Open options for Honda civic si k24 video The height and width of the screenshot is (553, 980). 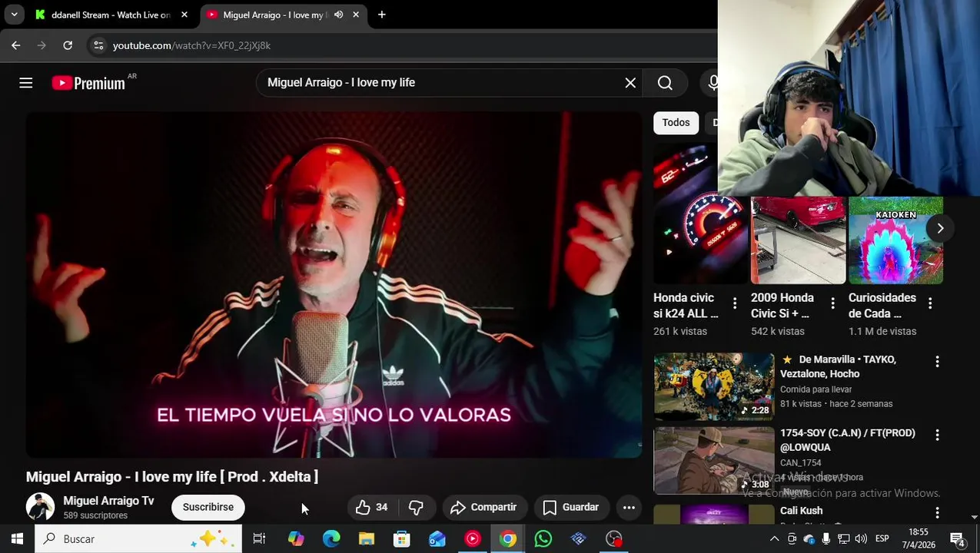tap(735, 303)
